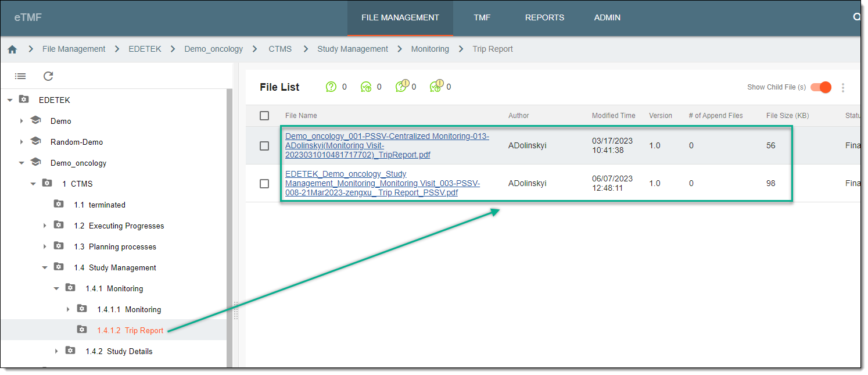Click the Planning processes folder icon
The width and height of the screenshot is (868, 375).
[59, 246]
